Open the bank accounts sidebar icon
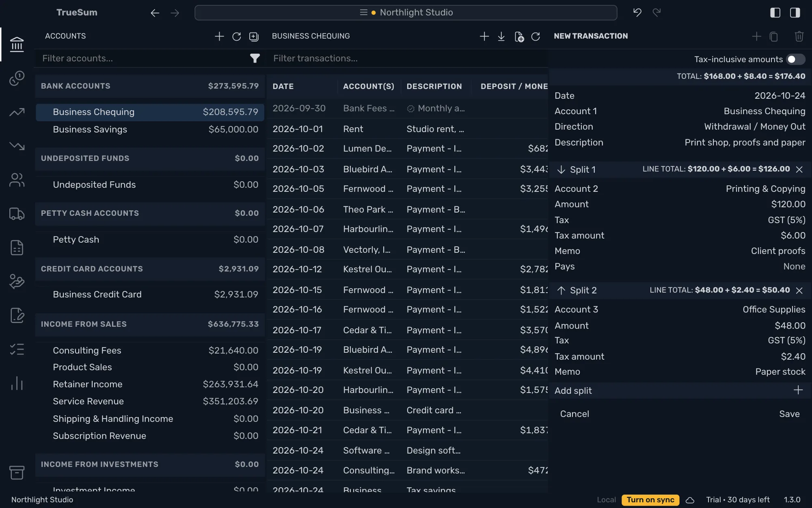Screen dimensions: 812x508 pos(17,44)
